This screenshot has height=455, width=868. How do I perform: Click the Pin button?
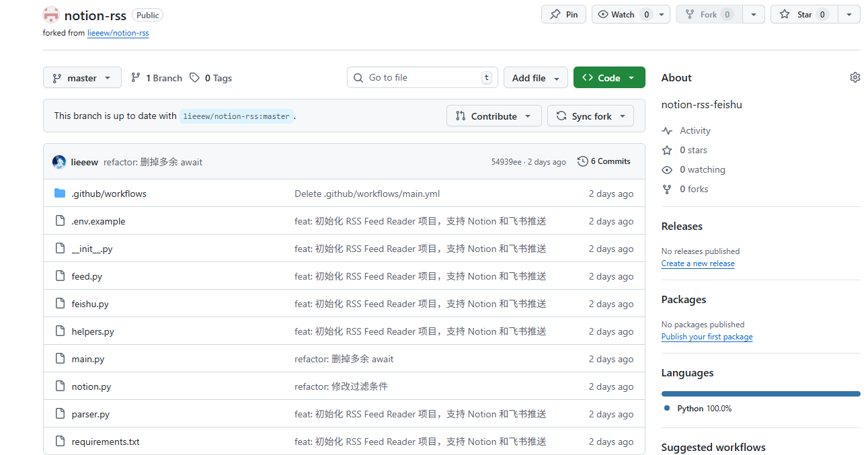pyautogui.click(x=563, y=14)
